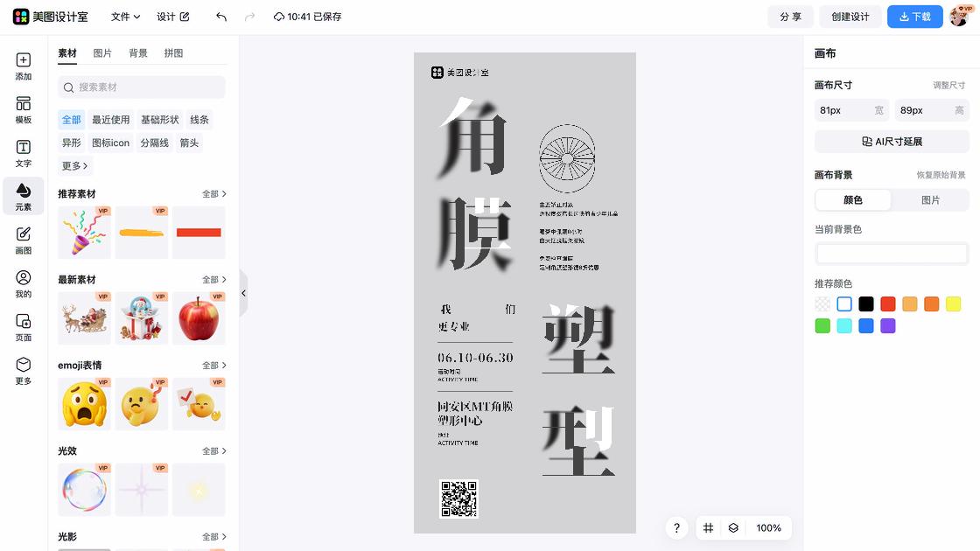Switch to the 拼图 tab

click(174, 53)
